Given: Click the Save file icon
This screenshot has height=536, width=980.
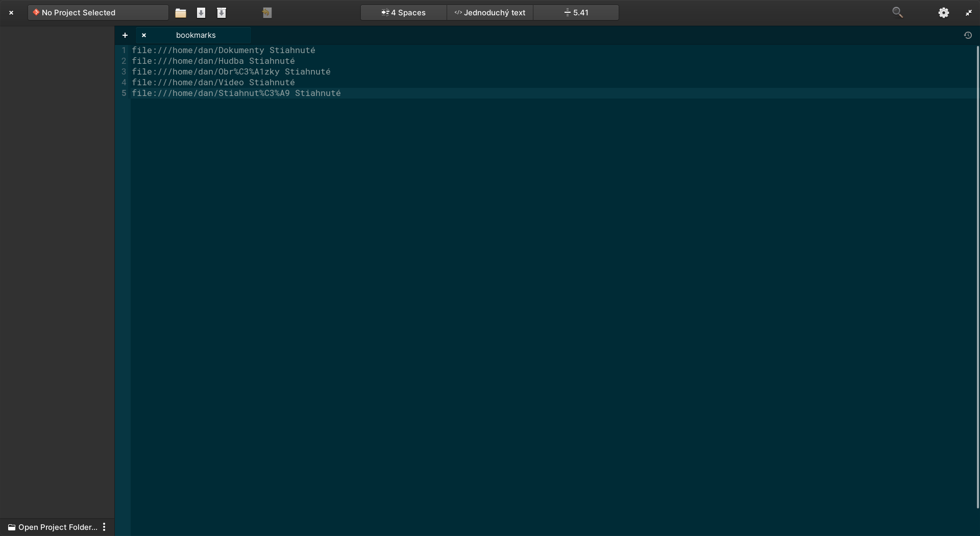Looking at the screenshot, I should 201,13.
